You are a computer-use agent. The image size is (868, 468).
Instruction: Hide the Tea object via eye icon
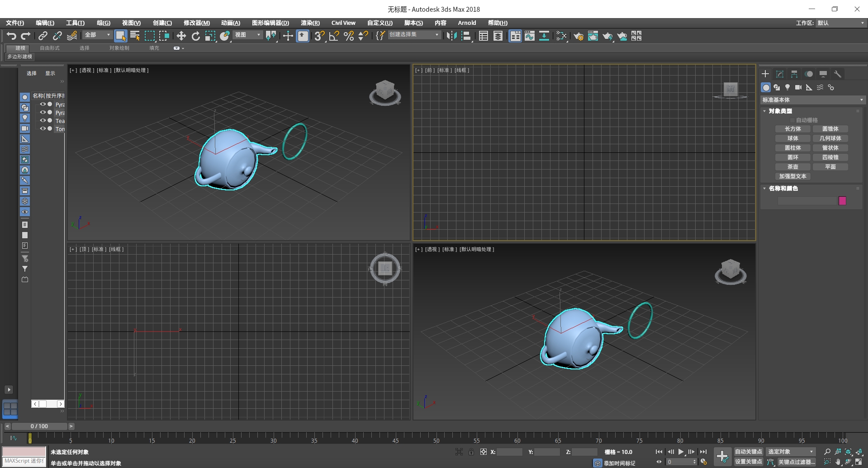pos(43,121)
